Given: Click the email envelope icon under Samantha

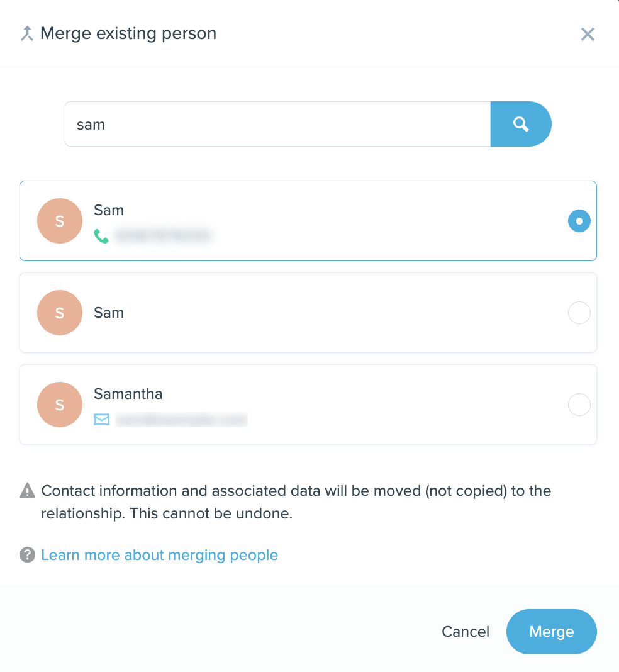Looking at the screenshot, I should pyautogui.click(x=102, y=419).
